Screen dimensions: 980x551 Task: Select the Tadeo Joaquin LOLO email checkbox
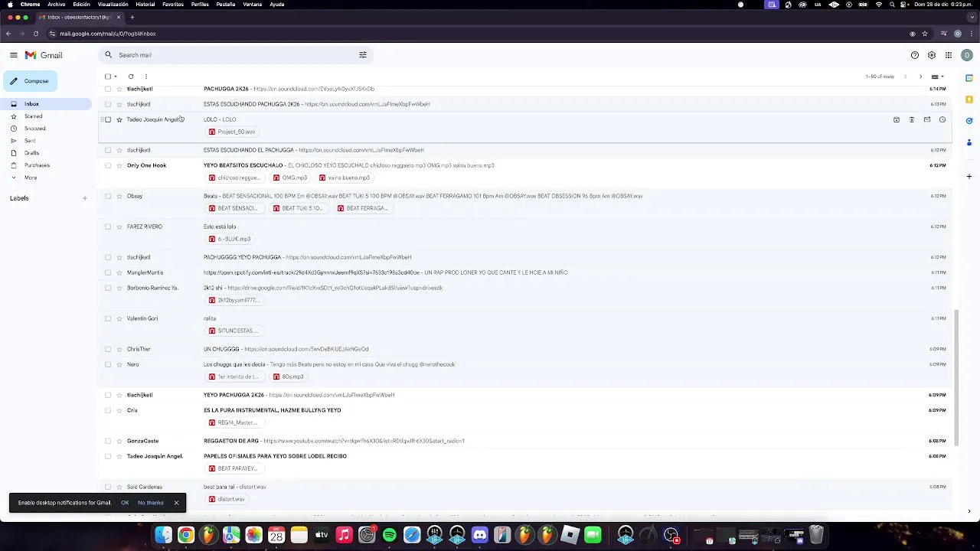click(x=108, y=119)
